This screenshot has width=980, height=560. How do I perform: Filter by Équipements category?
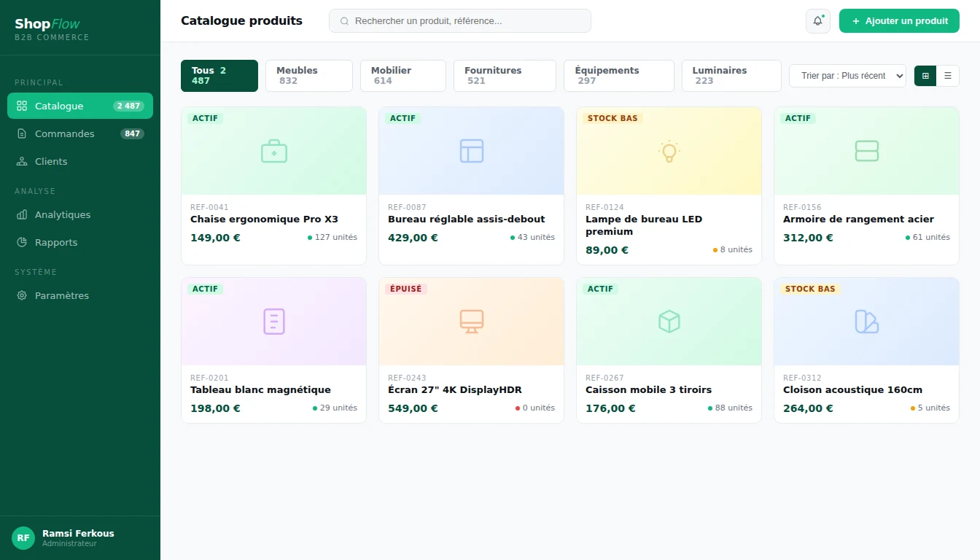coord(619,76)
